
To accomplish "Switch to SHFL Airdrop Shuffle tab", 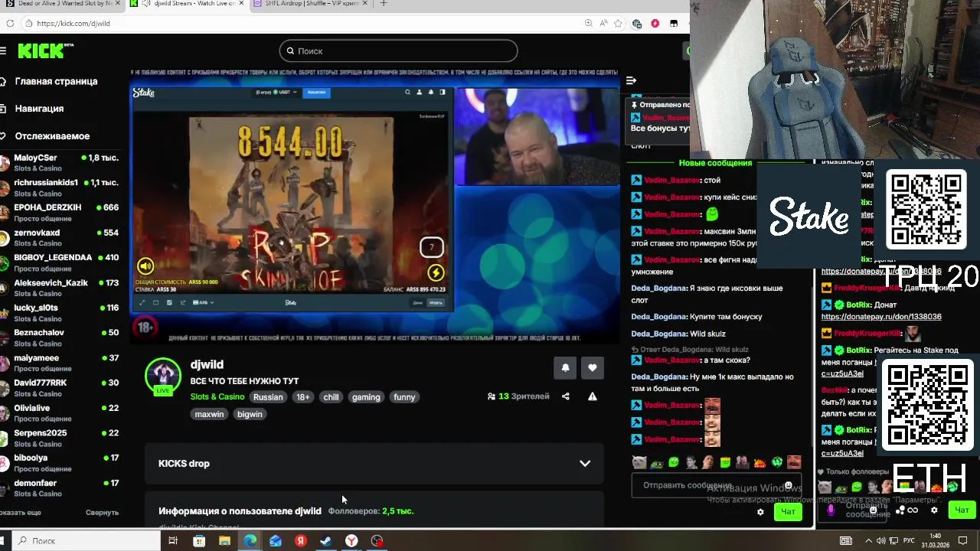I will (x=312, y=4).
